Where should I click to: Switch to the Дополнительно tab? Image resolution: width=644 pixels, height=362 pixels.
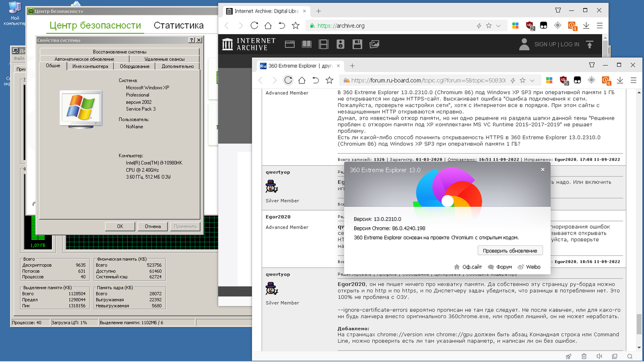[178, 66]
